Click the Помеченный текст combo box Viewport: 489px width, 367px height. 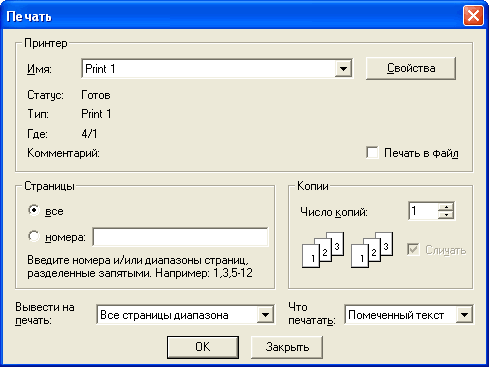(409, 315)
